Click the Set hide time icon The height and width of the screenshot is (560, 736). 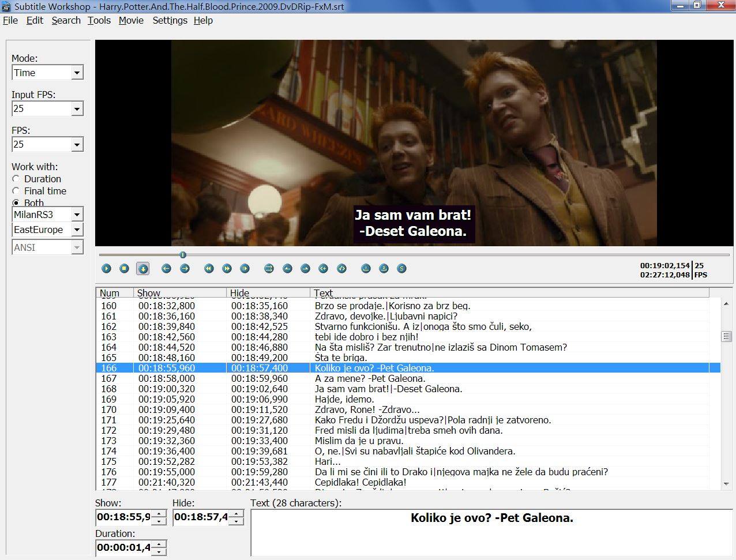tap(305, 268)
